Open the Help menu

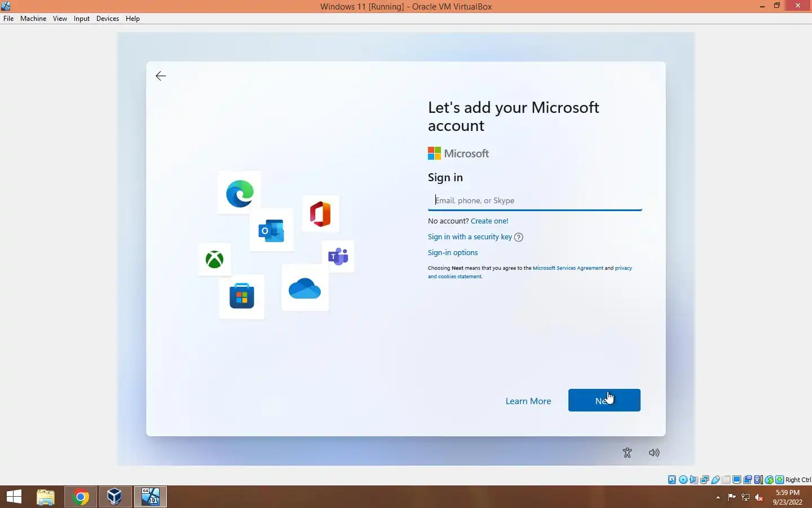(133, 19)
